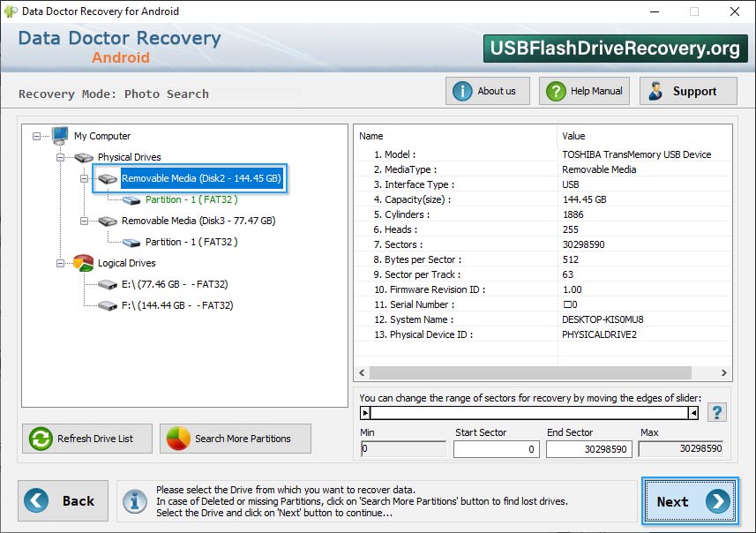The width and height of the screenshot is (756, 533).
Task: Click the green Help Manual question icon
Action: (x=556, y=91)
